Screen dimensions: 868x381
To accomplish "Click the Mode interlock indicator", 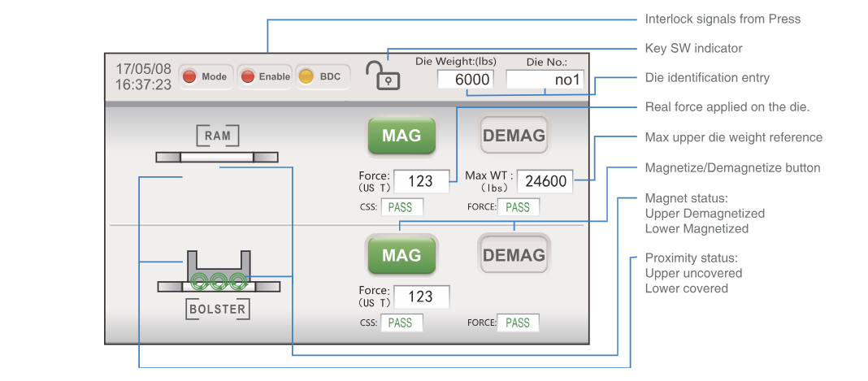I will [206, 77].
